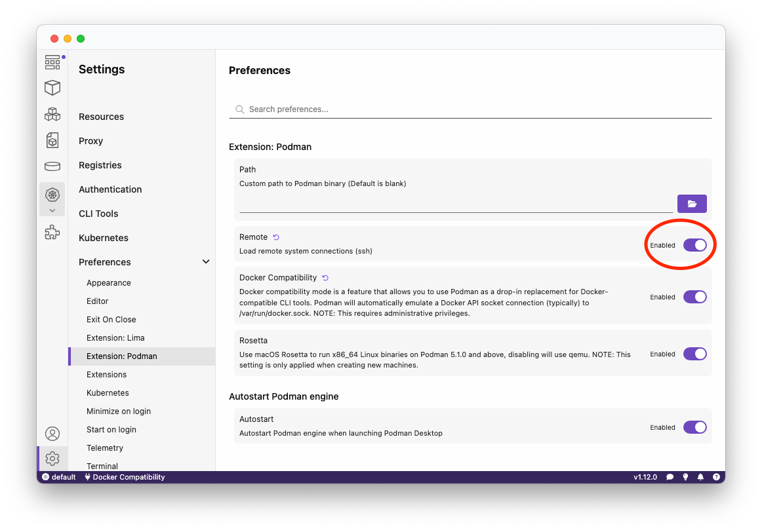Open the Images section in the sidebar

[52, 140]
